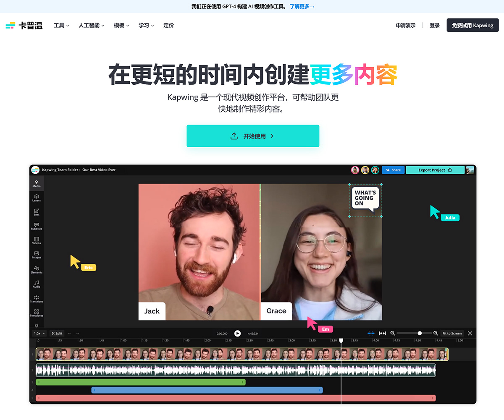Image resolution: width=504 pixels, height=420 pixels.
Task: Select the Elements sidebar icon
Action: point(36,270)
